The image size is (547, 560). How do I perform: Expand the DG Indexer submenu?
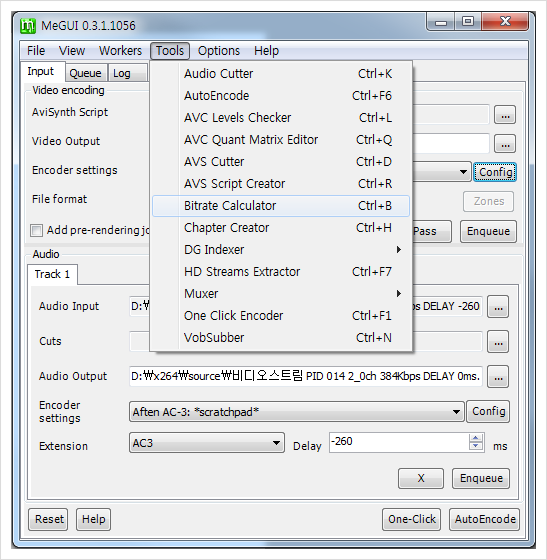(281, 250)
